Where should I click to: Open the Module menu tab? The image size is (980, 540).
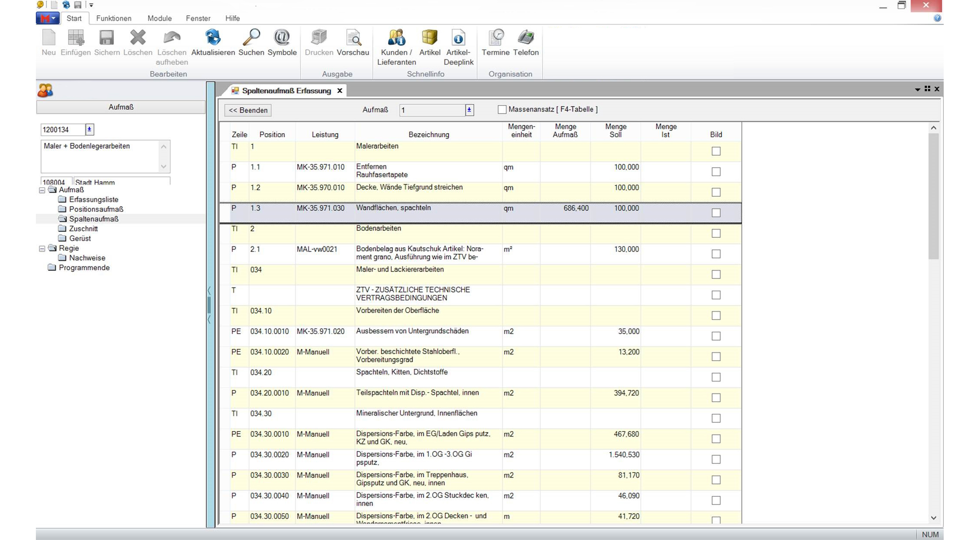(160, 18)
